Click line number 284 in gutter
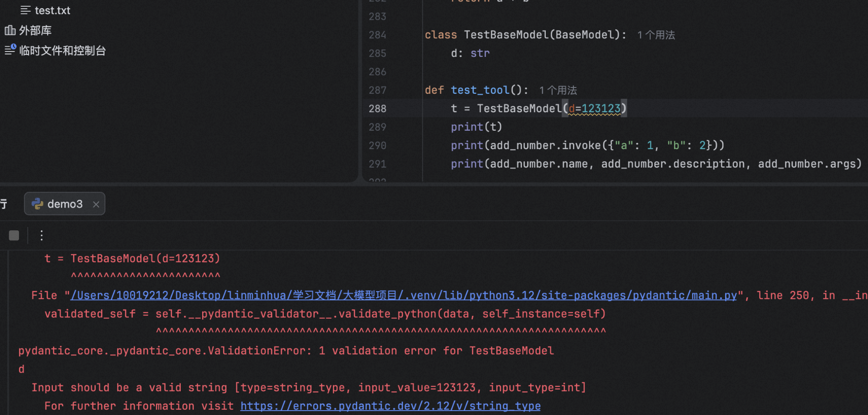The image size is (868, 415). coord(377,35)
